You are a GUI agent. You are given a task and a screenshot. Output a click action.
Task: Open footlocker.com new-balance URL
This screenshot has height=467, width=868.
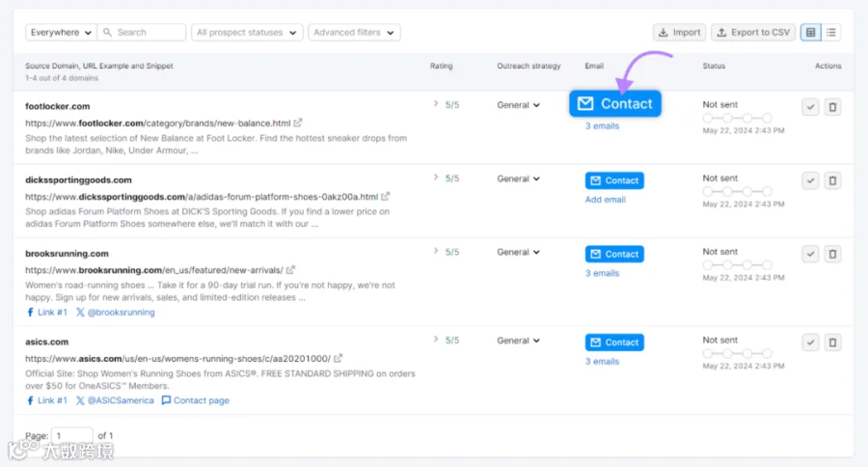point(158,123)
